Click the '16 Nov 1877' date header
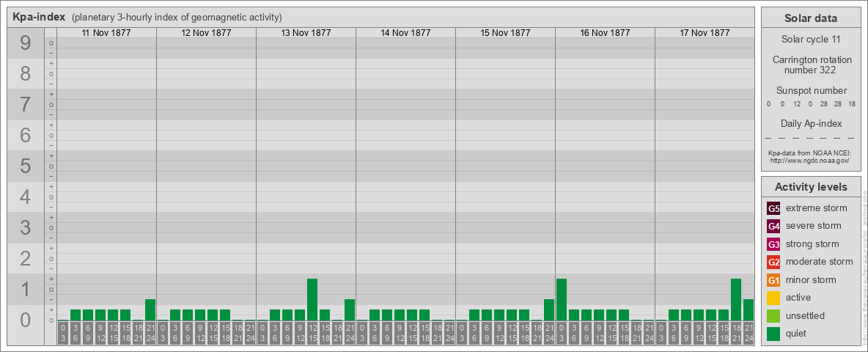868x352 pixels. (605, 33)
